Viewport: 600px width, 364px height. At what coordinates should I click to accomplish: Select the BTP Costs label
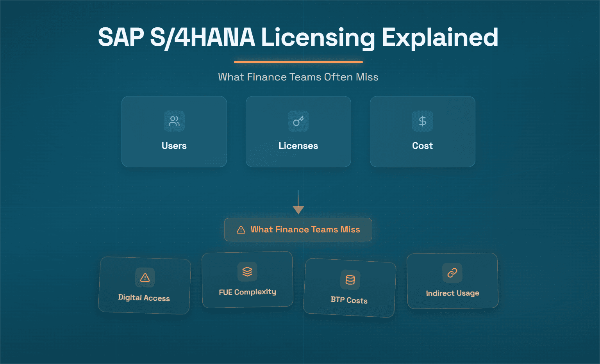click(349, 300)
